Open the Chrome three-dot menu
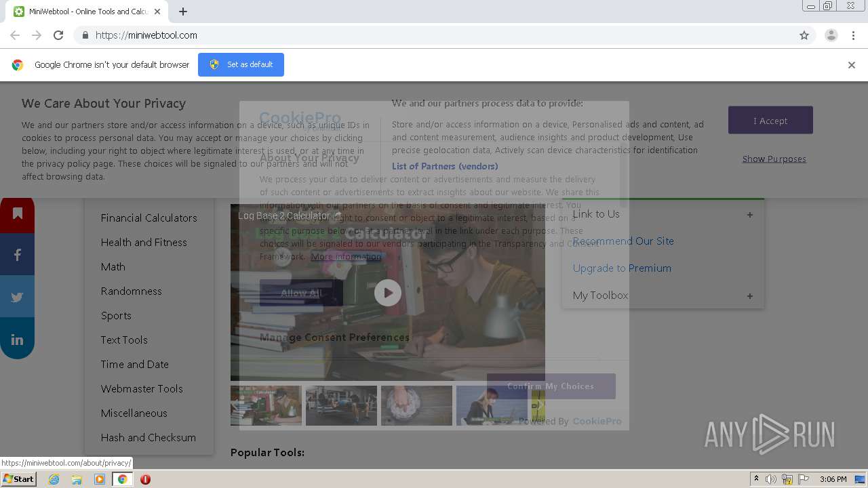This screenshot has height=488, width=868. [853, 35]
